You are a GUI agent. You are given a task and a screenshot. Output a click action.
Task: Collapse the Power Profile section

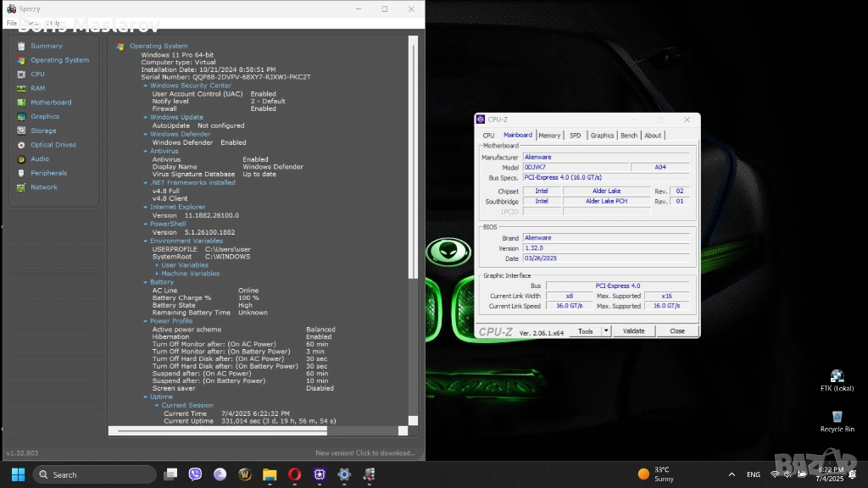point(146,321)
